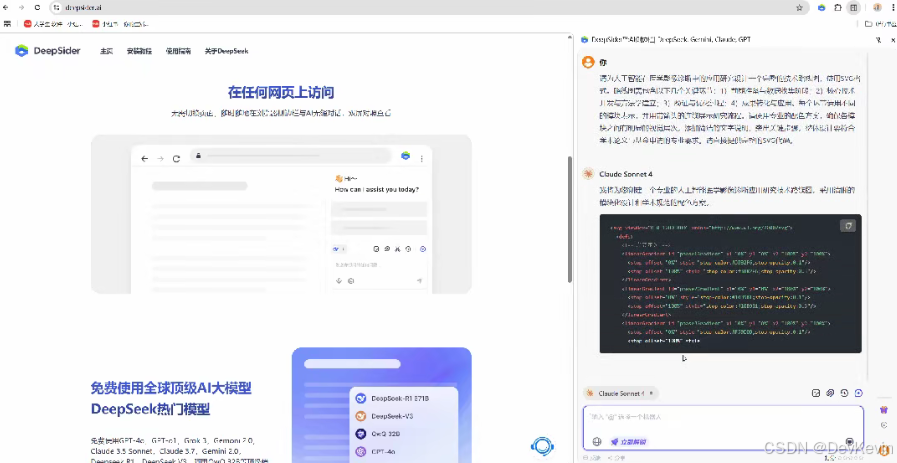
Task: Click the 分享 share link below input
Action: click(617, 458)
